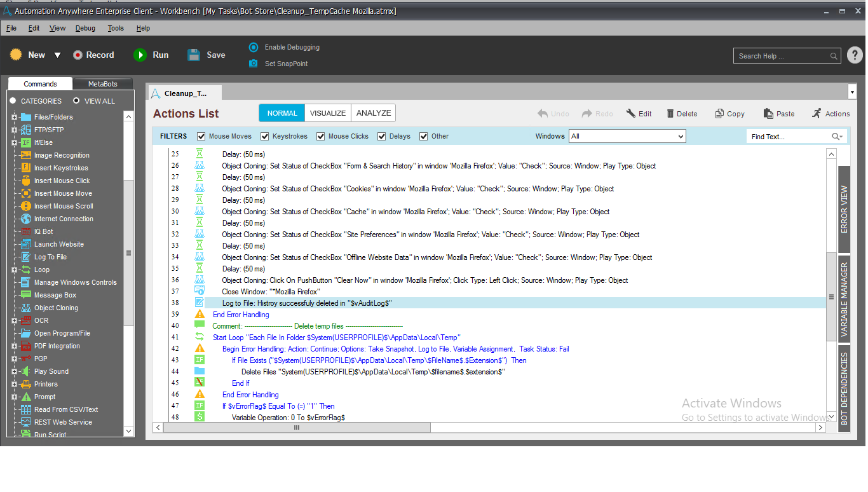Toggle the Keystrokes filter checkbox
Screen dimensions: 868x492
click(265, 136)
